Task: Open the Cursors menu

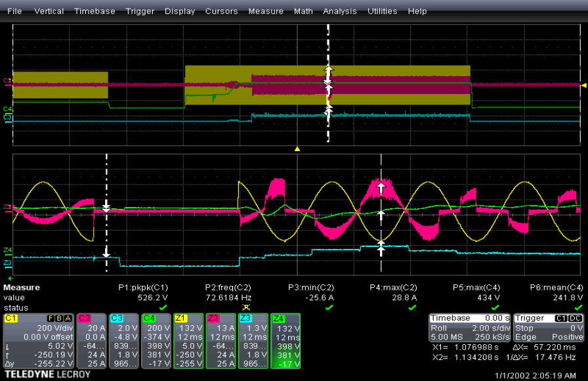Action: (221, 11)
